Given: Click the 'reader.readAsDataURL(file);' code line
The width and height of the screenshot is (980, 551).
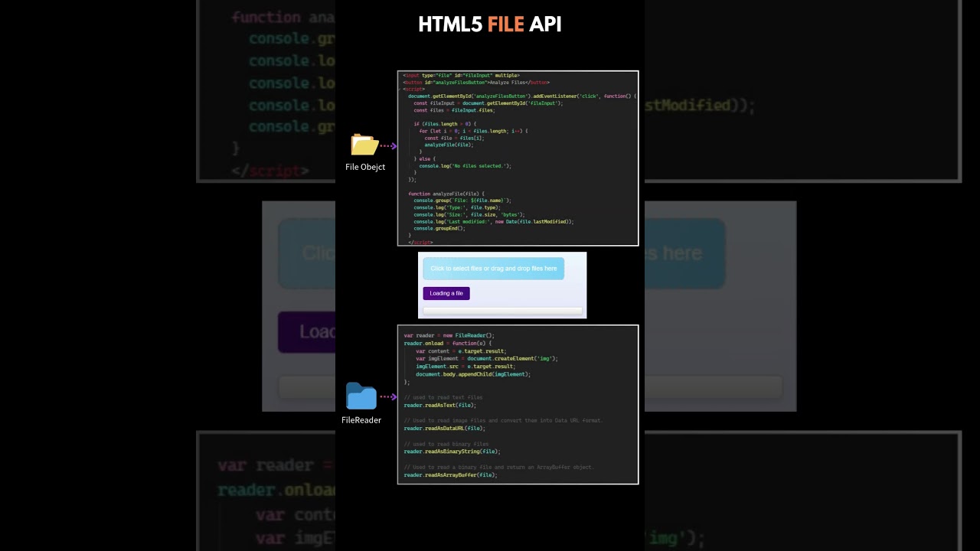Looking at the screenshot, I should [x=445, y=429].
